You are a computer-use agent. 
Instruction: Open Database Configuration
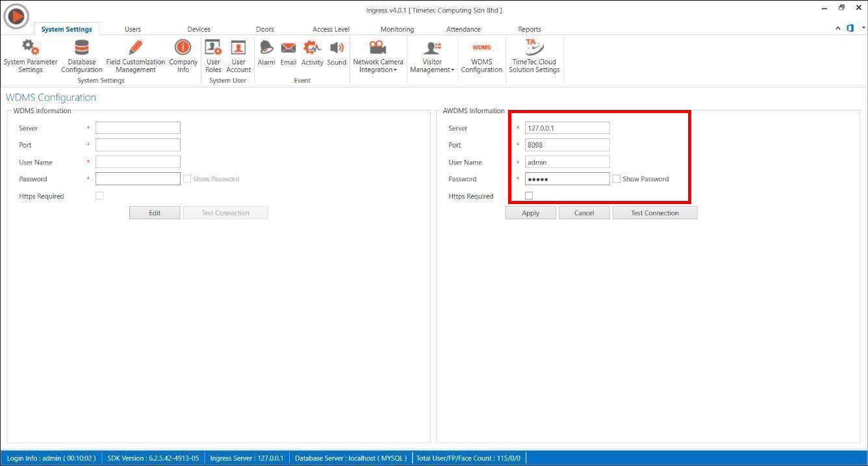click(82, 56)
